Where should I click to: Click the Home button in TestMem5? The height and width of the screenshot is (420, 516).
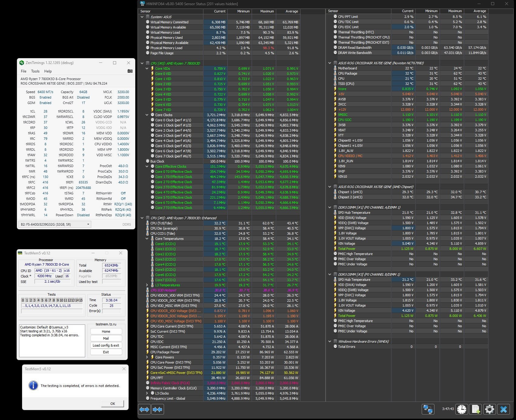click(106, 331)
